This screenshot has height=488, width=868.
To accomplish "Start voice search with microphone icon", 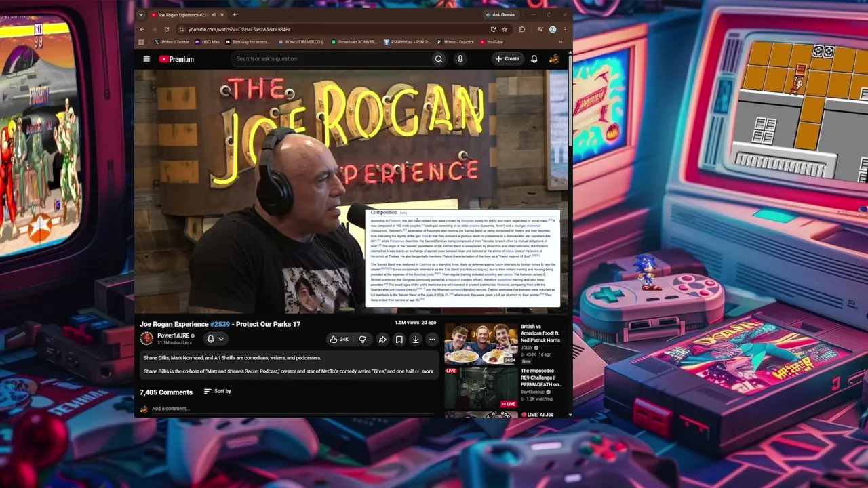I will (x=460, y=59).
